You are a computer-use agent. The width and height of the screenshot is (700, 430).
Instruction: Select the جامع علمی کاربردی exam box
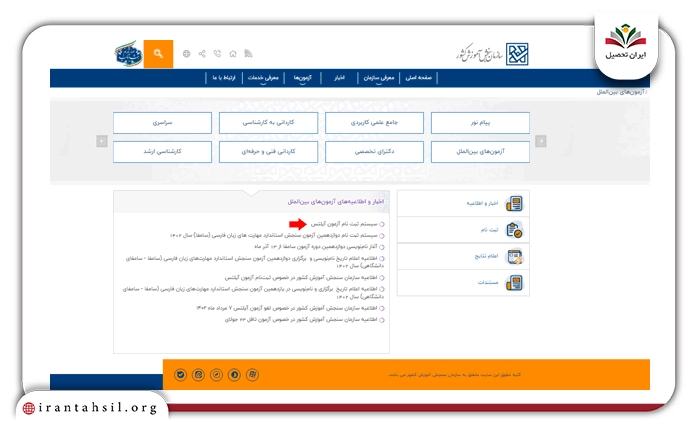point(374,123)
